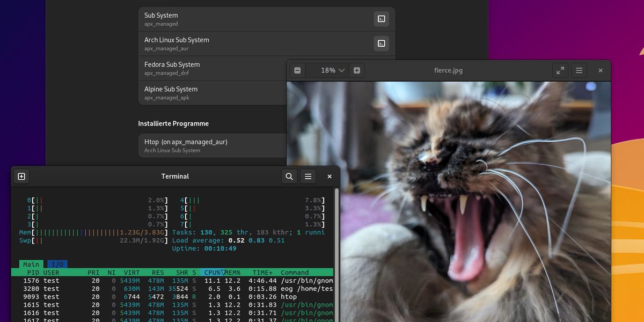
Task: Zoom out on fierce.jpg
Action: tap(297, 70)
